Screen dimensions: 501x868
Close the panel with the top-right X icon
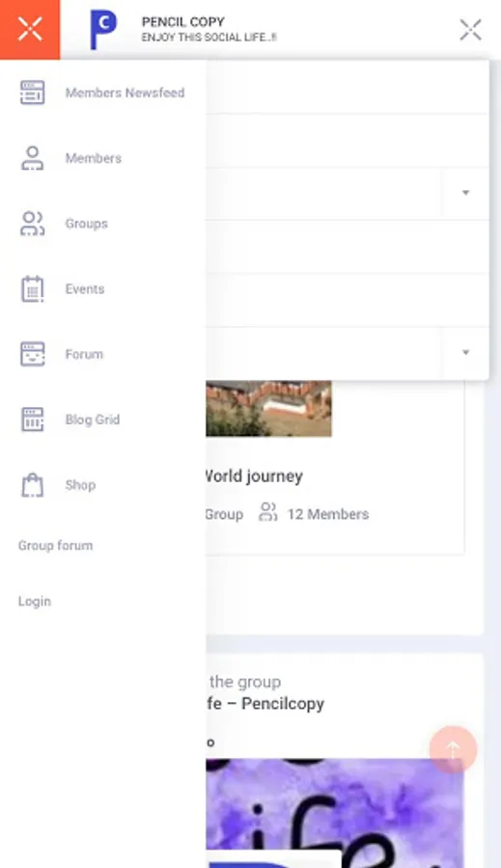tap(470, 29)
